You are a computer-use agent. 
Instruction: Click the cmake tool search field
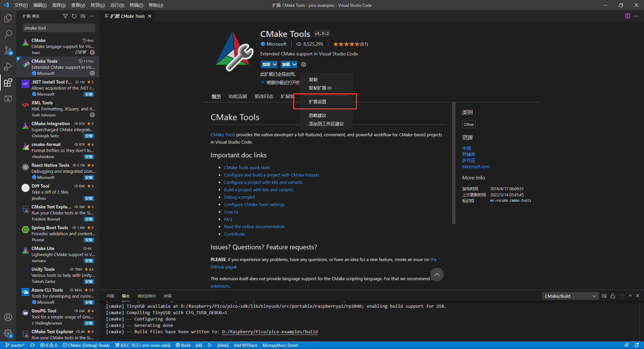point(59,28)
